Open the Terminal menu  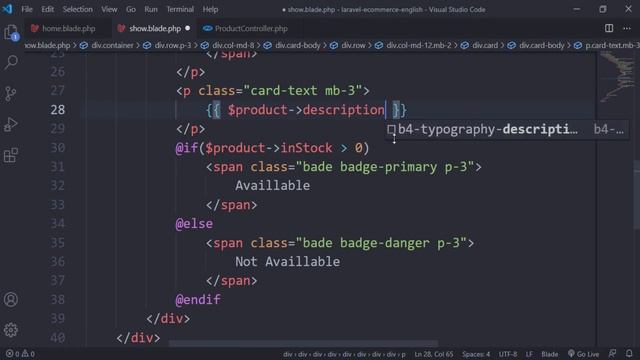(x=180, y=9)
